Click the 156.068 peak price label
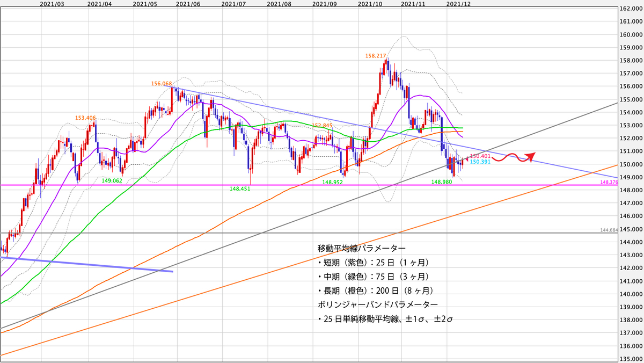Image resolution: width=644 pixels, height=363 pixels. (x=162, y=84)
